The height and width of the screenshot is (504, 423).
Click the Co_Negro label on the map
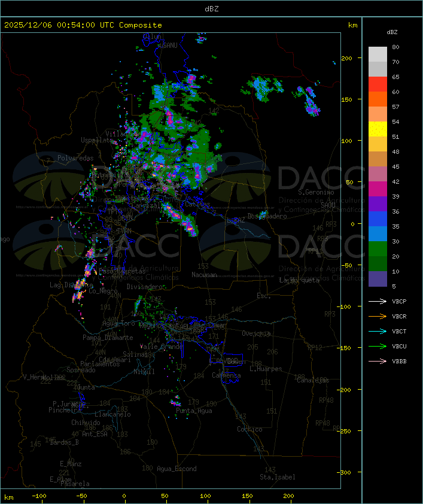(103, 290)
